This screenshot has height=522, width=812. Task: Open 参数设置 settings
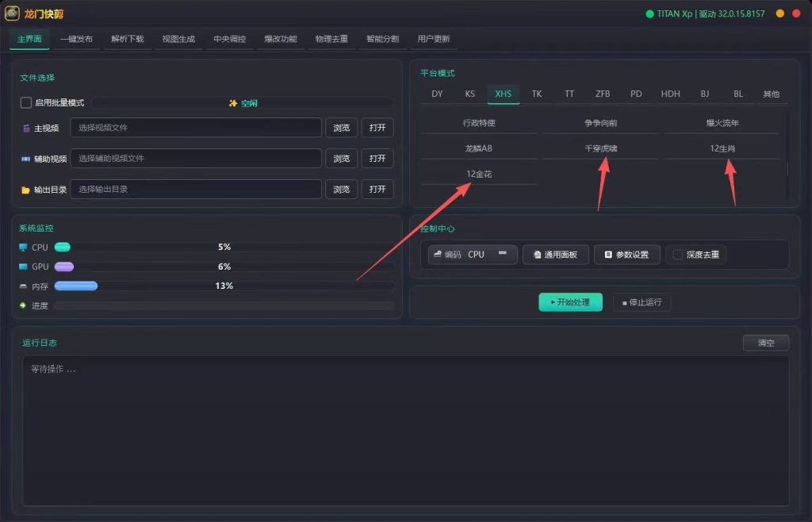point(627,255)
